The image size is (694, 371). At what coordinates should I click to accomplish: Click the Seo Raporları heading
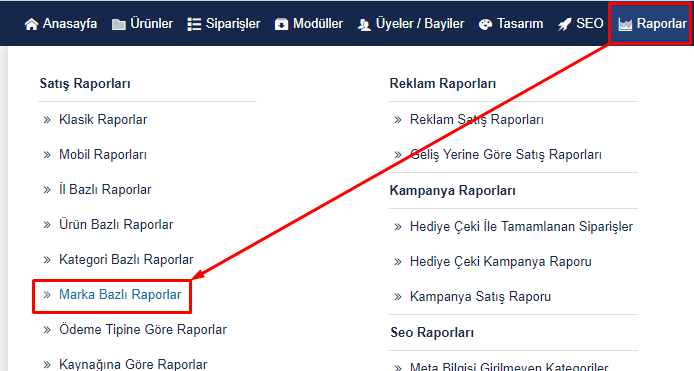[x=432, y=332]
